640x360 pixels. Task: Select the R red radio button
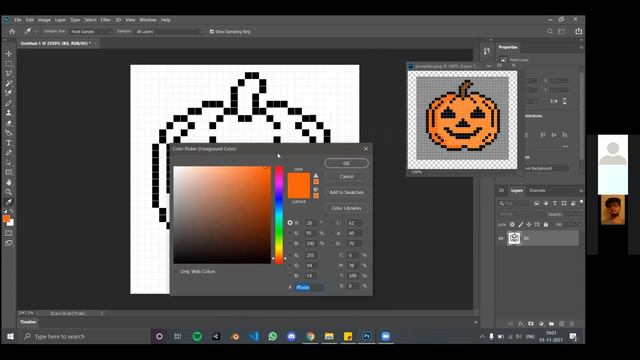coord(290,255)
